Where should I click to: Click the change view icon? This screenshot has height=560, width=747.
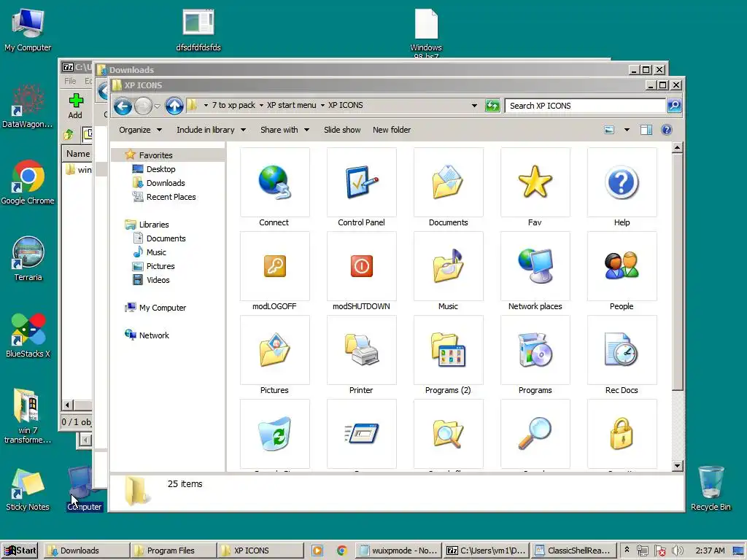click(x=609, y=130)
